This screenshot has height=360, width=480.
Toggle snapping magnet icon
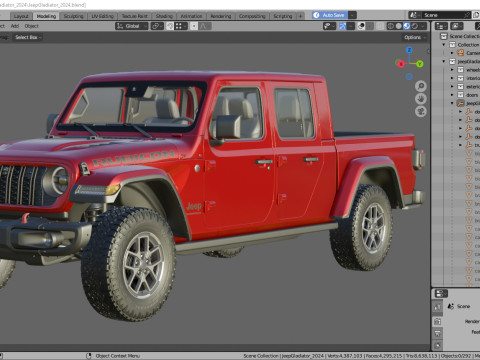(x=170, y=26)
